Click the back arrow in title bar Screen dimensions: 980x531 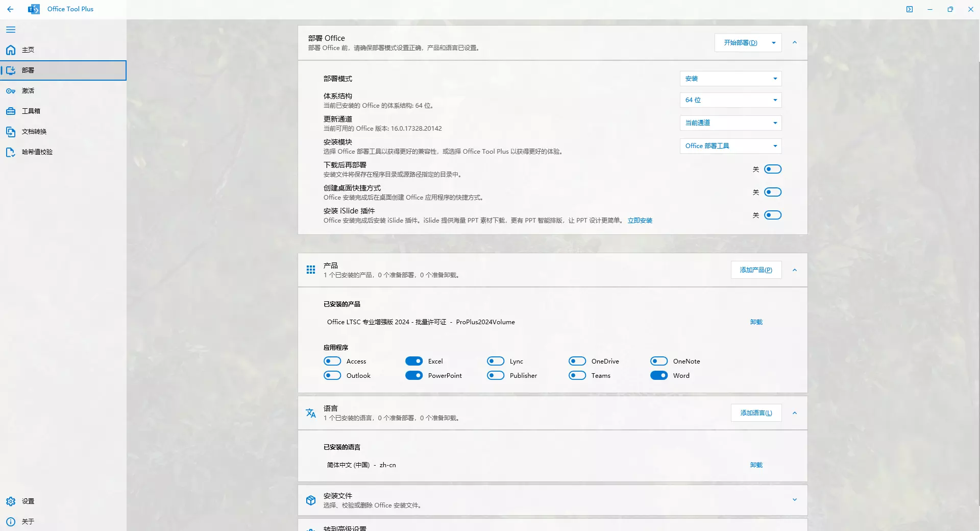click(x=10, y=9)
